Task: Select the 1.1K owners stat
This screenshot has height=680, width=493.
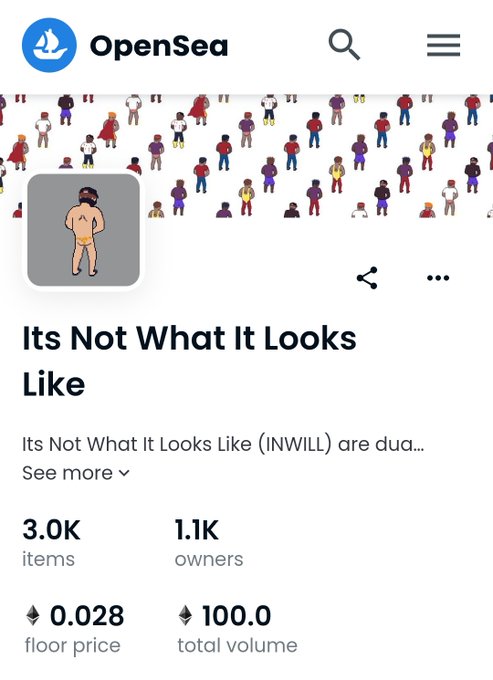Action: (x=209, y=543)
